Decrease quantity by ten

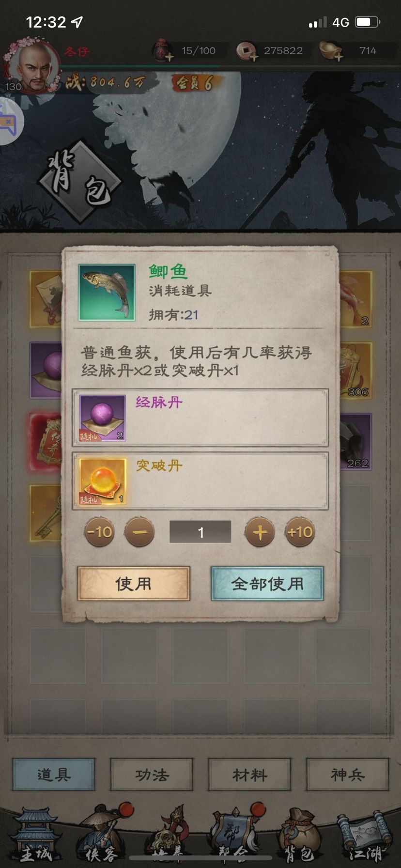(x=100, y=532)
